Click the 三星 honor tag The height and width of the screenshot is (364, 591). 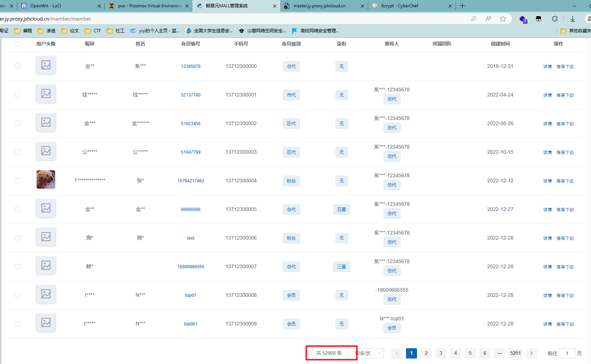[341, 267]
